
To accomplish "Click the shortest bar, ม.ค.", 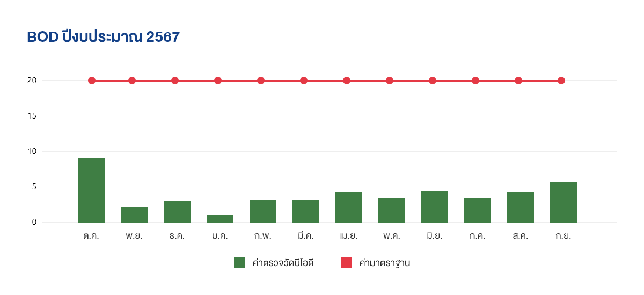I will (220, 218).
